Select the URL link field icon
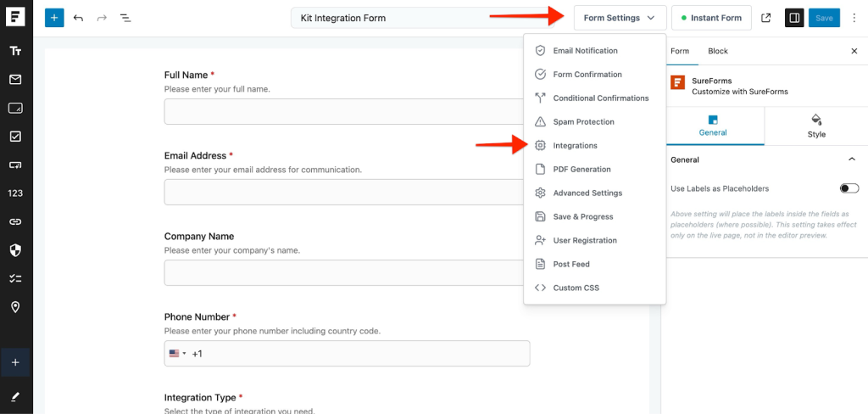 click(x=15, y=221)
